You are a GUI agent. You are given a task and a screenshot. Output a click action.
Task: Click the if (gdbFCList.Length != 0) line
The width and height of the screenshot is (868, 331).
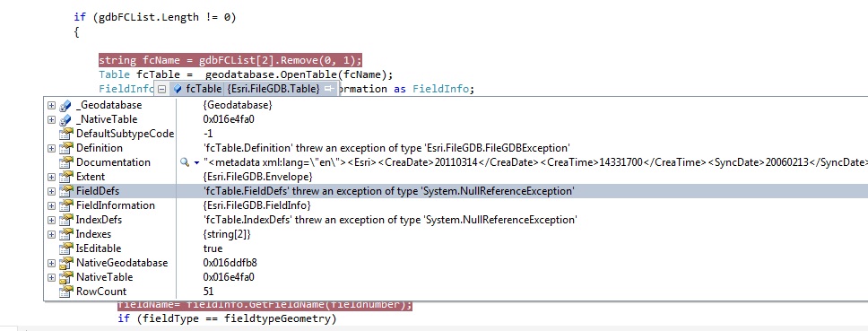[x=155, y=17]
